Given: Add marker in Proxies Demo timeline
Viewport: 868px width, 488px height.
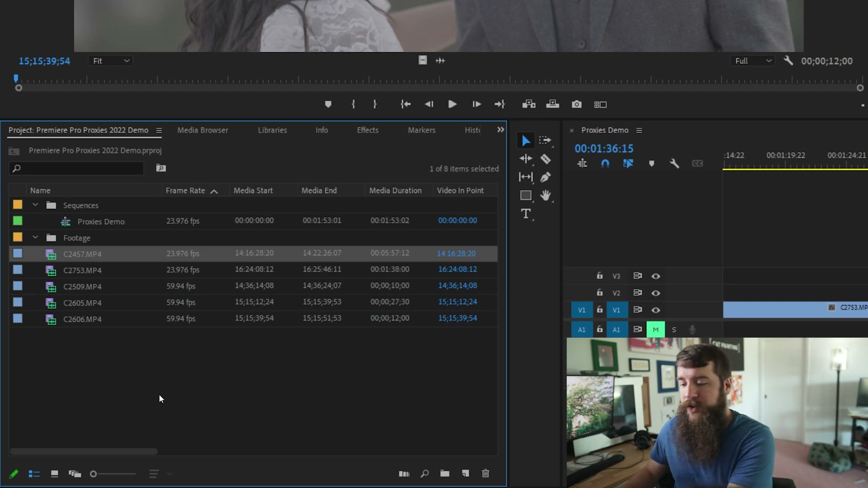Looking at the screenshot, I should 651,164.
